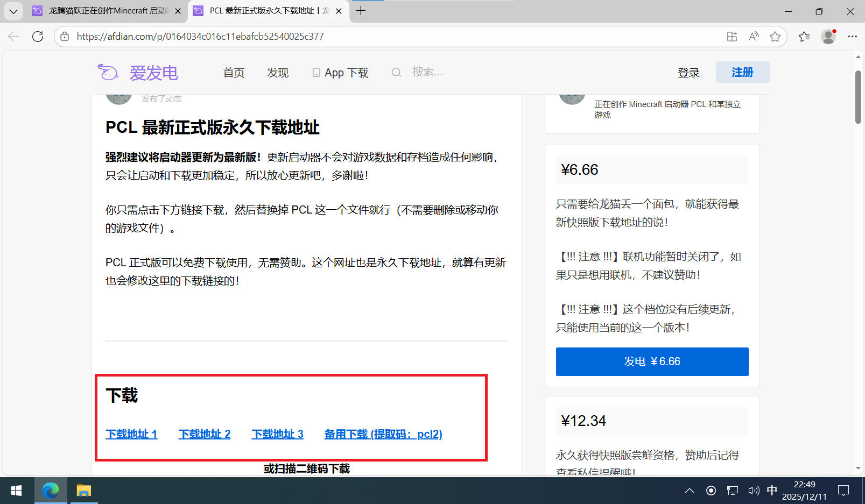
Task: Open the 发现 navigation item
Action: click(x=278, y=73)
